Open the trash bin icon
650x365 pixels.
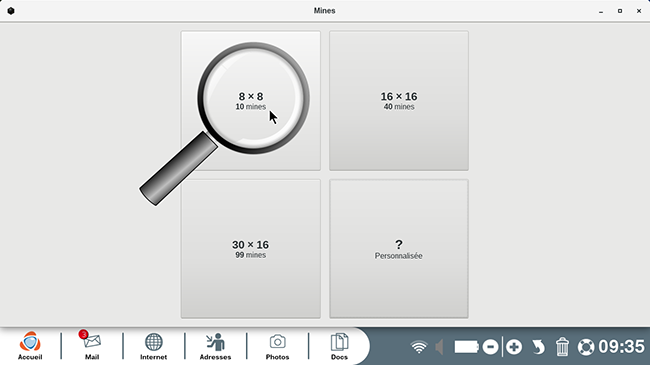(562, 347)
